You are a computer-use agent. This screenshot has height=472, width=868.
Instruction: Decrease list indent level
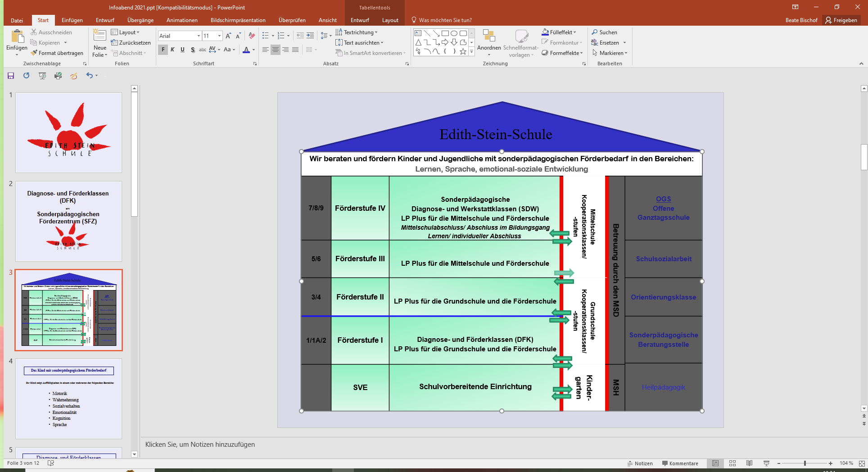tap(300, 36)
